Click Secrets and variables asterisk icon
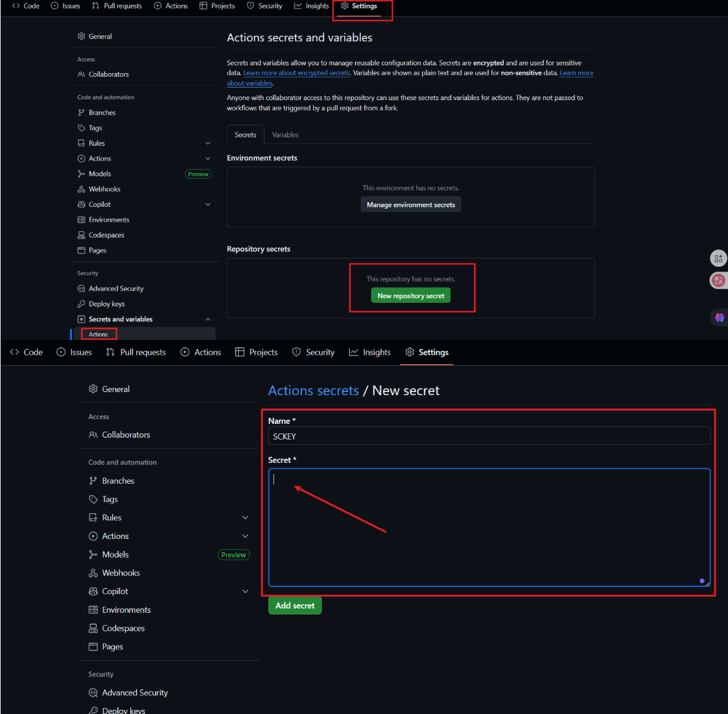The image size is (728, 714). [82, 320]
